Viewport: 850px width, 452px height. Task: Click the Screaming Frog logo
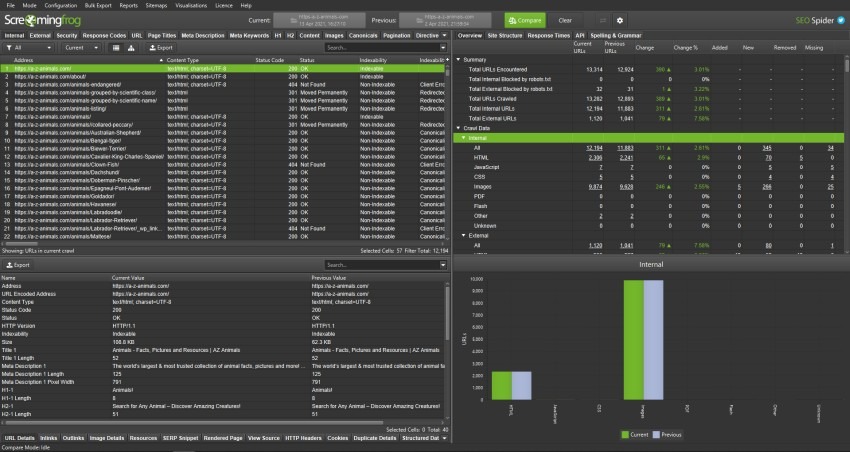[43, 20]
